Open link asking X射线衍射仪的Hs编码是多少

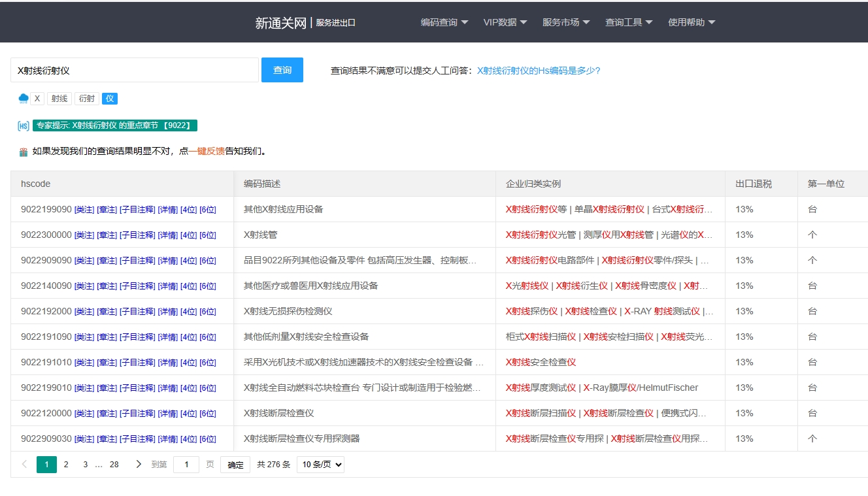(x=539, y=71)
